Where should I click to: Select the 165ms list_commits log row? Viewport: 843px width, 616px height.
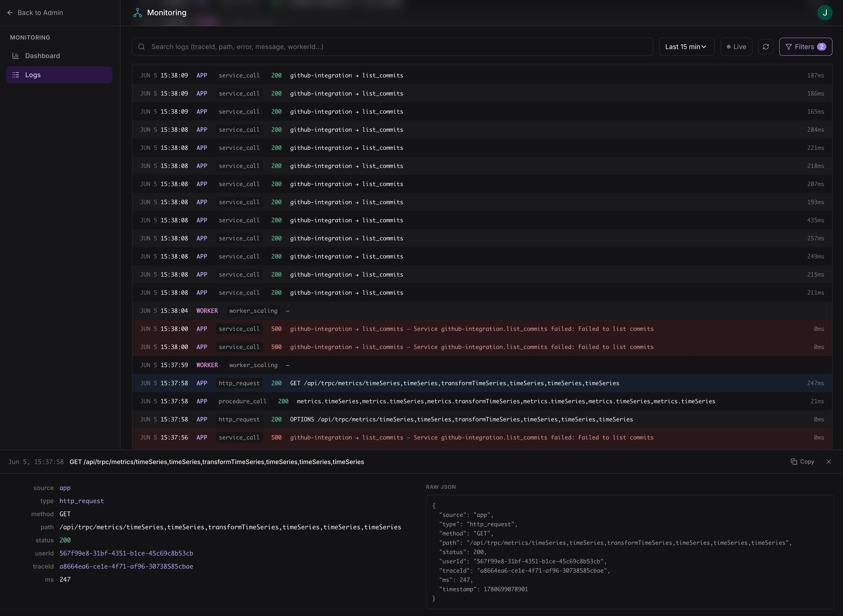click(x=482, y=111)
